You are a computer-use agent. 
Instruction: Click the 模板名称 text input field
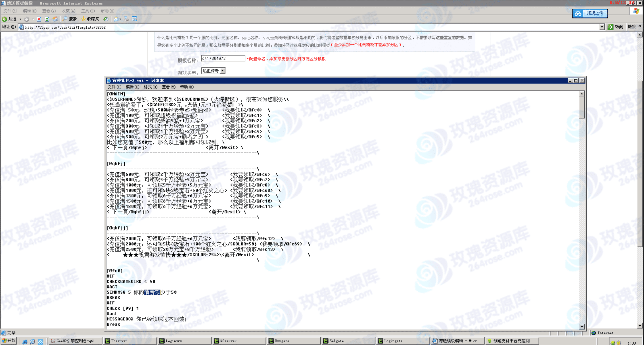point(223,59)
